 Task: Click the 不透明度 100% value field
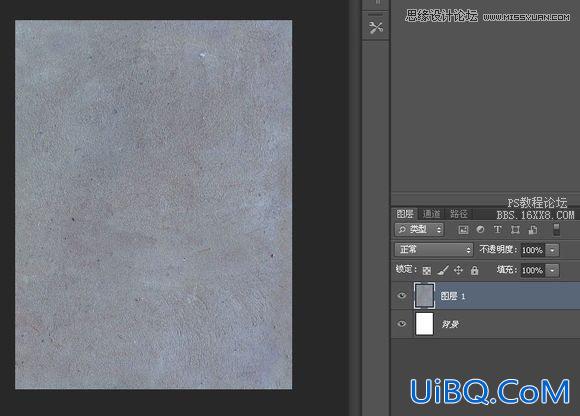tap(533, 250)
